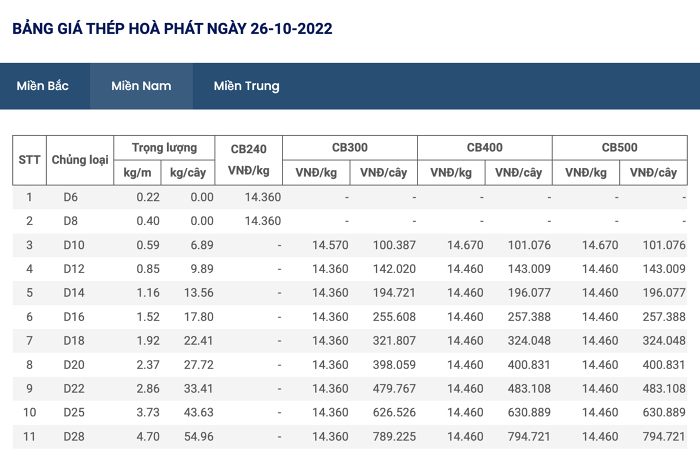This screenshot has width=700, height=461.
Task: Click the kg/cây subheader cell
Action: click(x=188, y=173)
